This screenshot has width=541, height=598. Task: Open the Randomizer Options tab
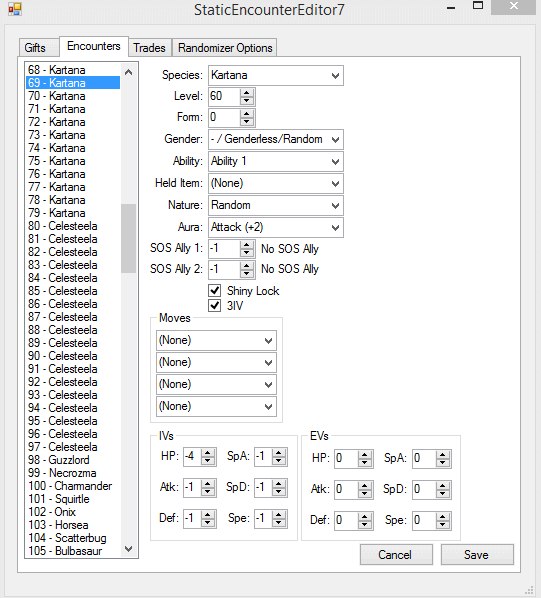(x=225, y=48)
